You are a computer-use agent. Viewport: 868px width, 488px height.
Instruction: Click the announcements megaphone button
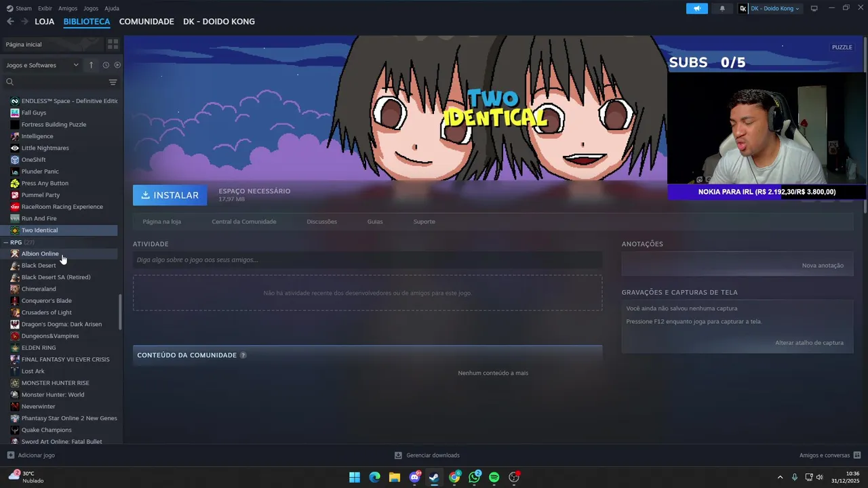pos(696,8)
